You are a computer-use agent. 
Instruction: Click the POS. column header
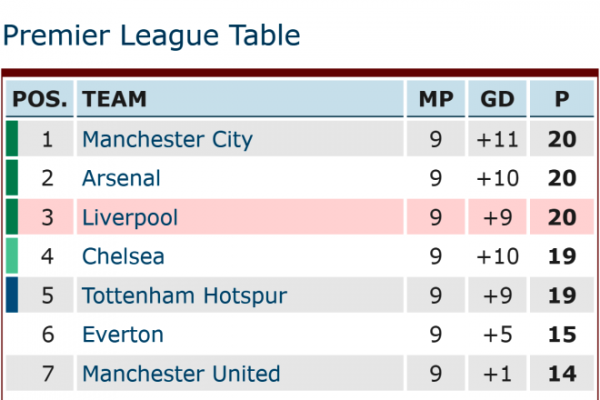tap(39, 99)
